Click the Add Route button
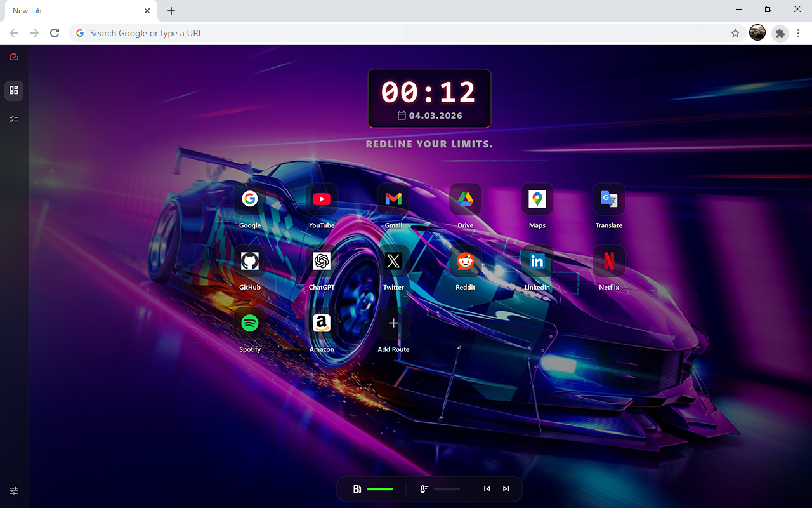The image size is (812, 508). click(393, 323)
